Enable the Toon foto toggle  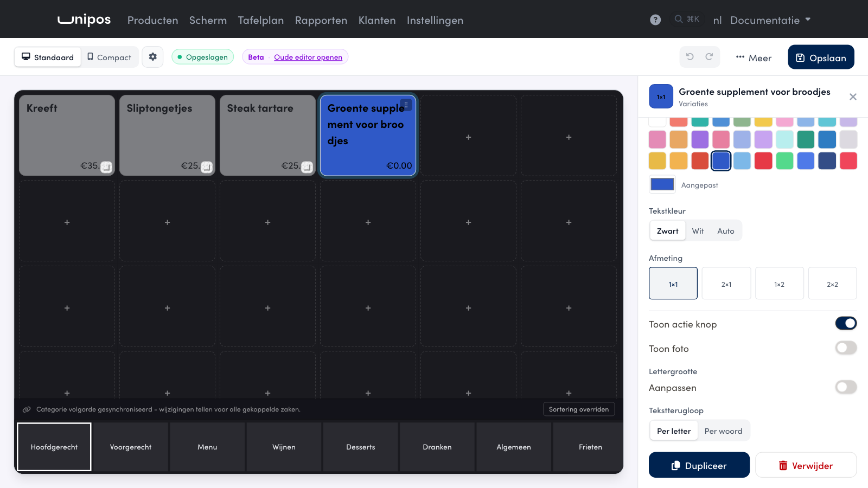click(x=846, y=348)
